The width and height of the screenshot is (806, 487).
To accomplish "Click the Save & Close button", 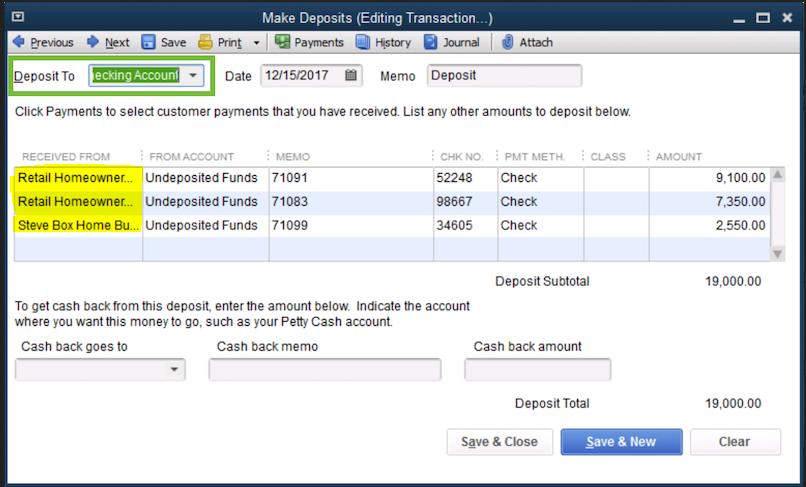I will [x=500, y=442].
